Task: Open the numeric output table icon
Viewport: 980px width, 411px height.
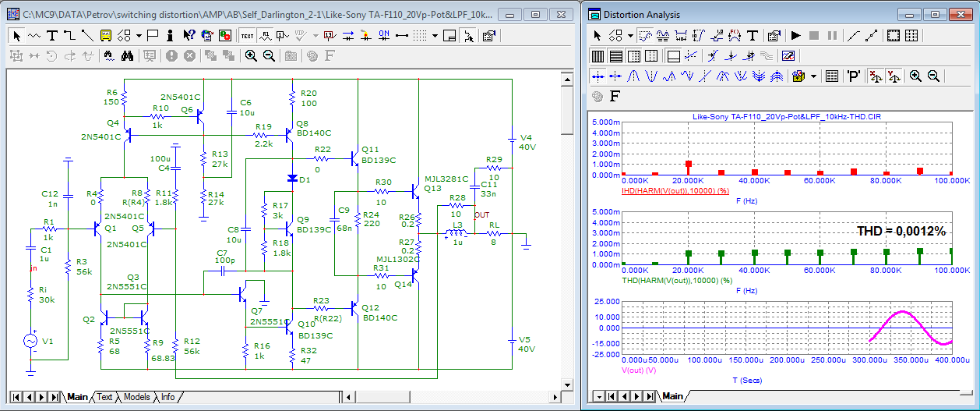Action: pos(831,76)
